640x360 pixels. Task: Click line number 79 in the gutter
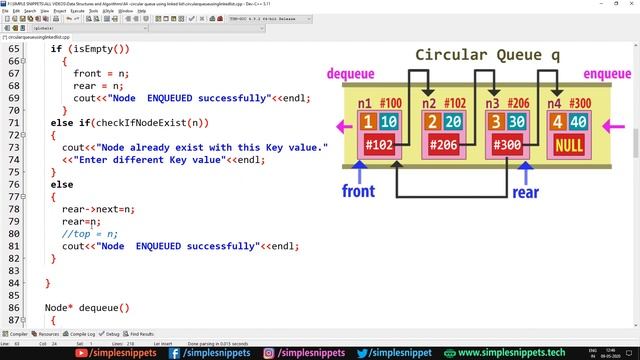coord(13,221)
